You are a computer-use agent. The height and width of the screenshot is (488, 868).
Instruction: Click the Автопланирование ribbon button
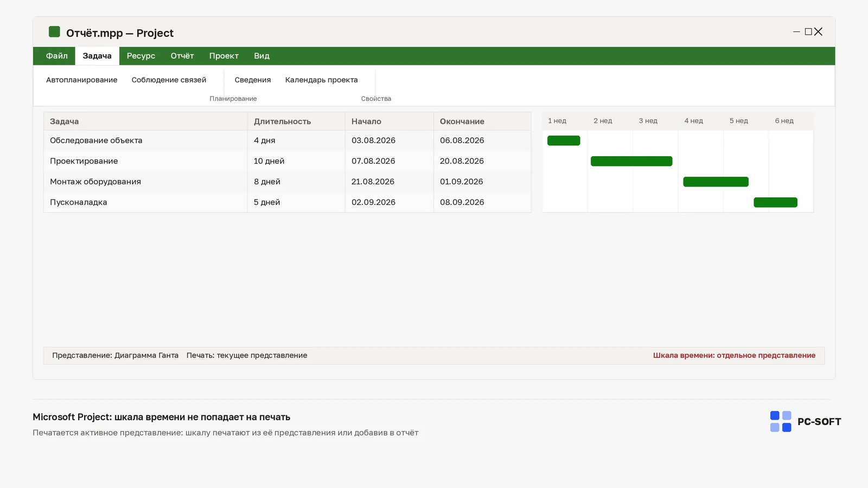coord(82,80)
